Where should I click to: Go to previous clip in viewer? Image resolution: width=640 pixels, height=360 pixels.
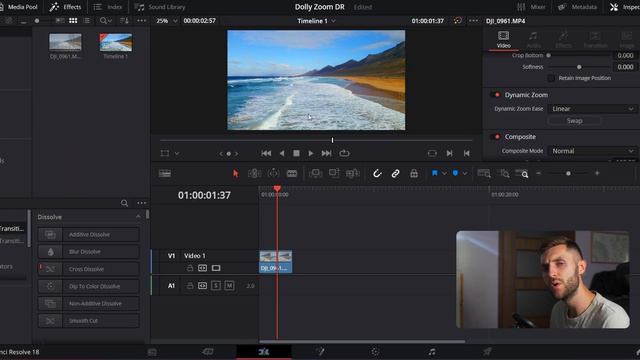pyautogui.click(x=467, y=153)
